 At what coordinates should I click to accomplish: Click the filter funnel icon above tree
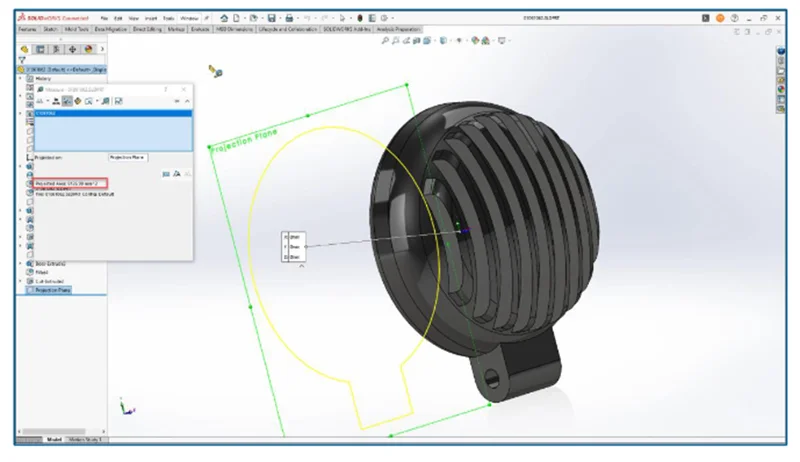[x=22, y=60]
